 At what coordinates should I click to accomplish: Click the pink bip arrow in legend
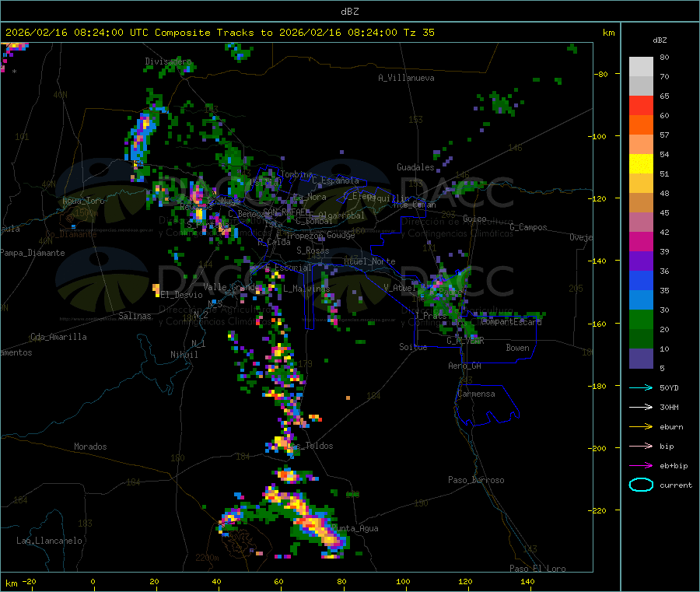pyautogui.click(x=641, y=446)
